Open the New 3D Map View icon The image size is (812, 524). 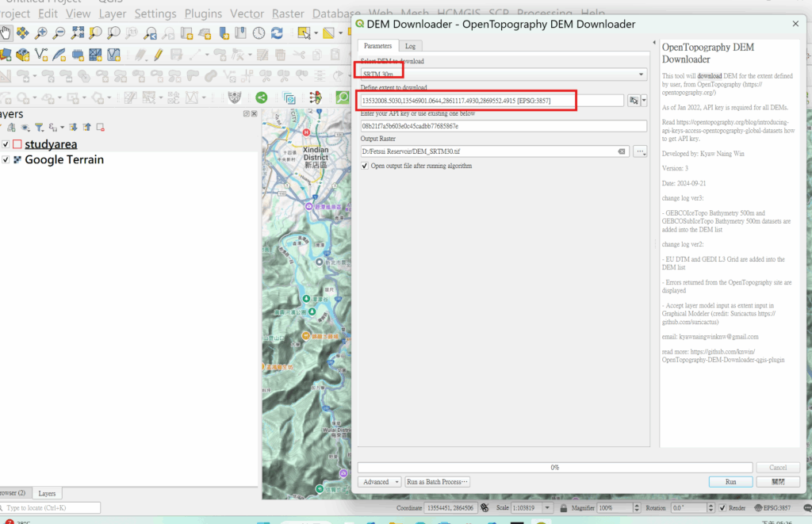[205, 33]
